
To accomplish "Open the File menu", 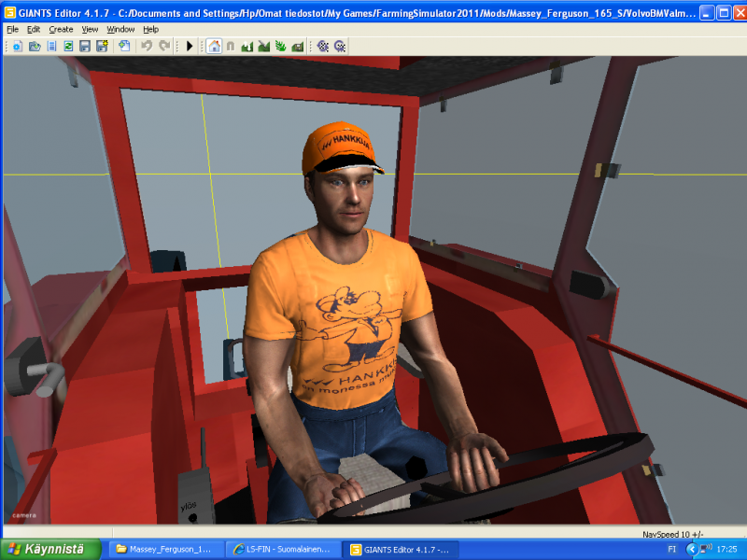I will pyautogui.click(x=12, y=29).
